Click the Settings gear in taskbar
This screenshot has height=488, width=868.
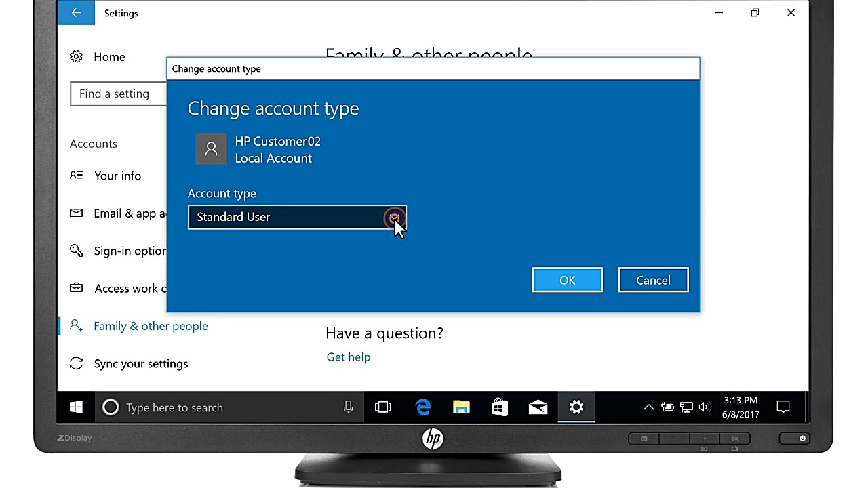pyautogui.click(x=576, y=407)
